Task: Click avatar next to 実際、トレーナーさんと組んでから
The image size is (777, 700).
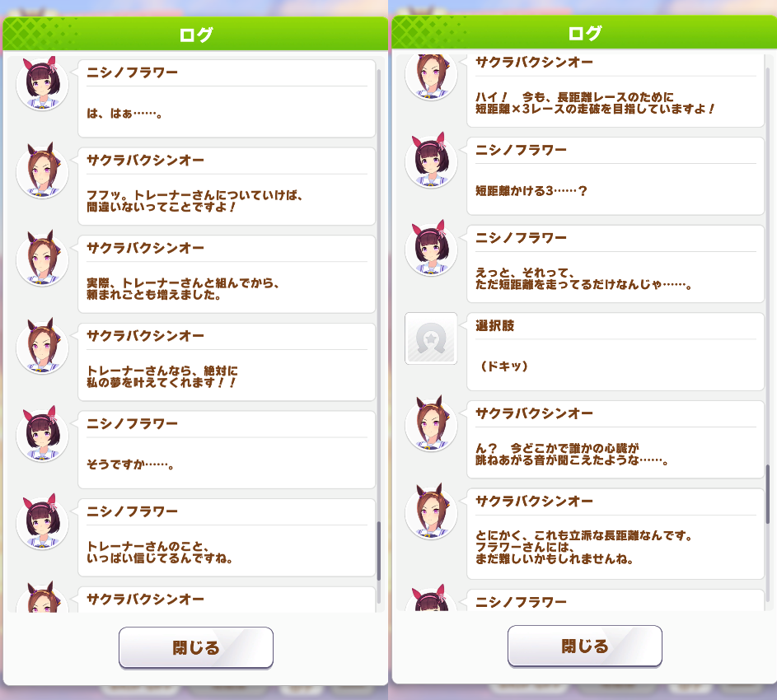Action: click(x=42, y=259)
